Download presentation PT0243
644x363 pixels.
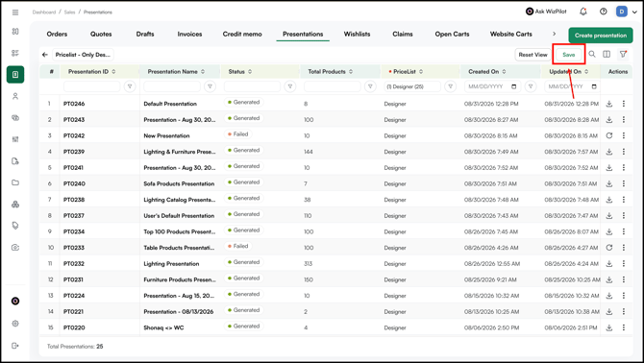(609, 120)
